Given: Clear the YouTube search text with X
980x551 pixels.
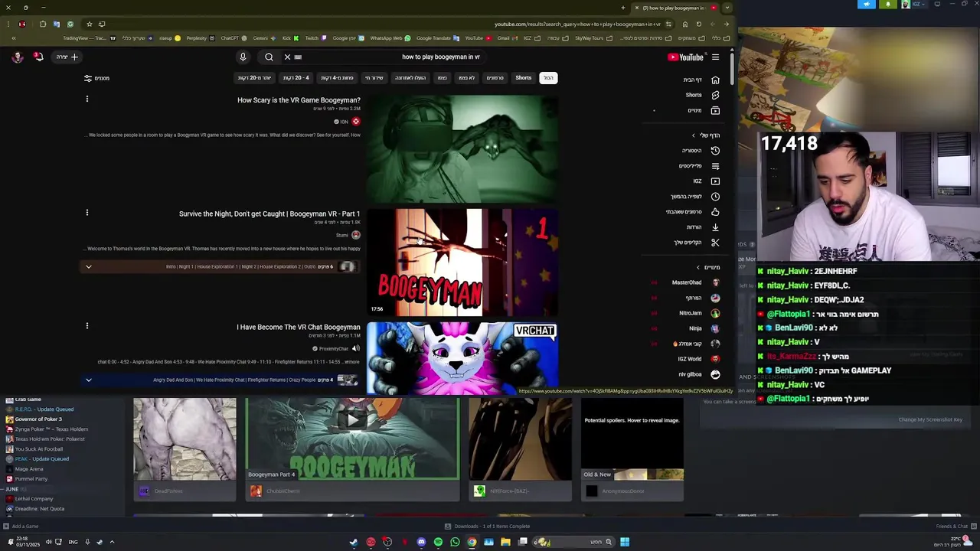Looking at the screenshot, I should [287, 57].
